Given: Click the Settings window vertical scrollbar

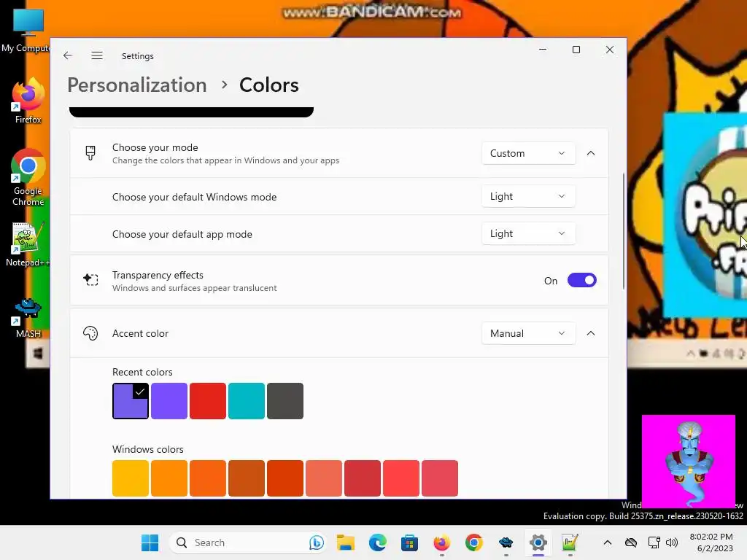Looking at the screenshot, I should click(623, 231).
